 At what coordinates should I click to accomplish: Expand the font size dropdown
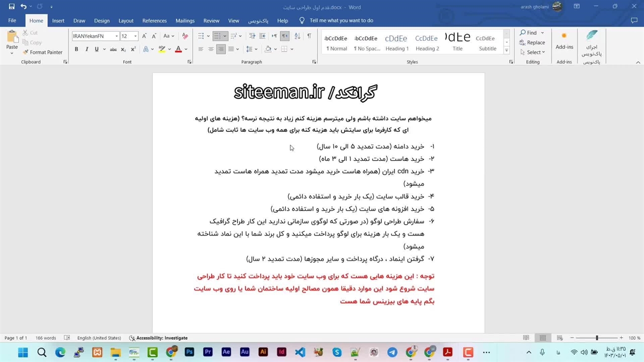135,36
